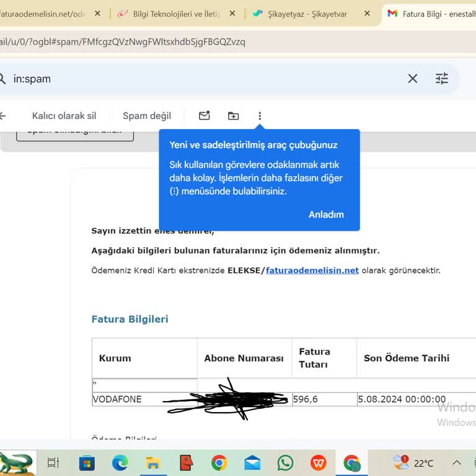The image size is (476, 476).
Task: Open Microsoft Store from taskbar
Action: click(87, 463)
